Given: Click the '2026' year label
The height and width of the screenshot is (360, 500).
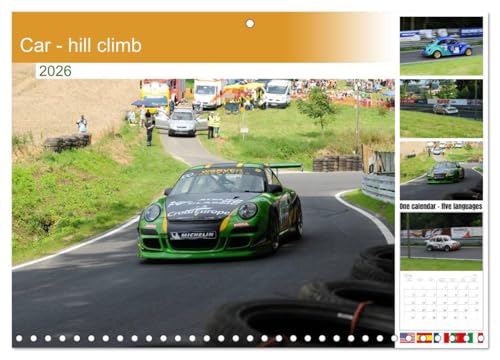Looking at the screenshot, I should 55,71.
